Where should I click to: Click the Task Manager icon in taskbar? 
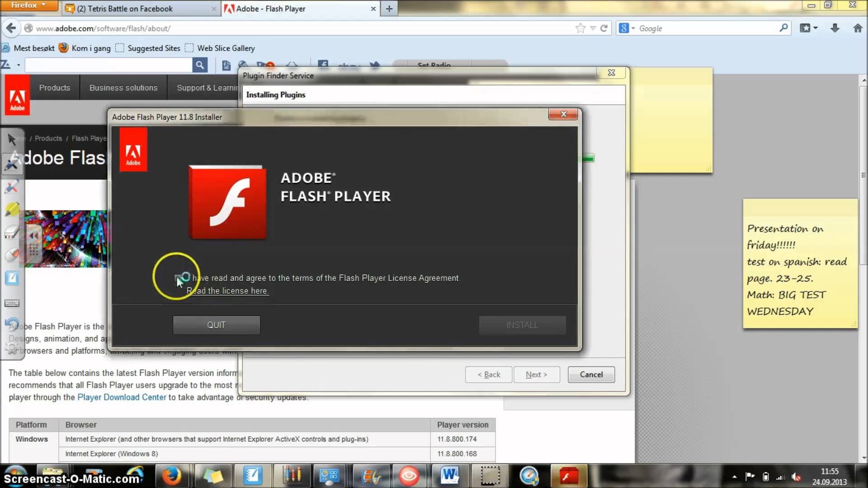point(330,475)
